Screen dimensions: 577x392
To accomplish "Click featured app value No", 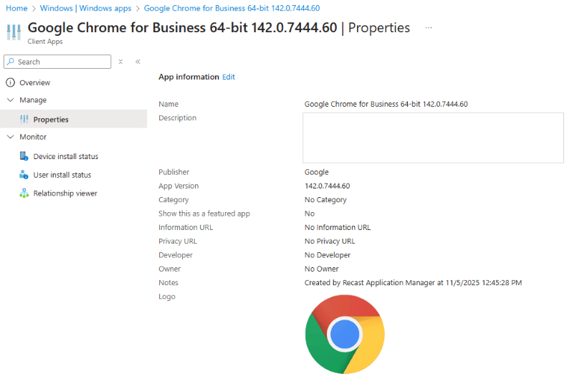I will tap(310, 214).
